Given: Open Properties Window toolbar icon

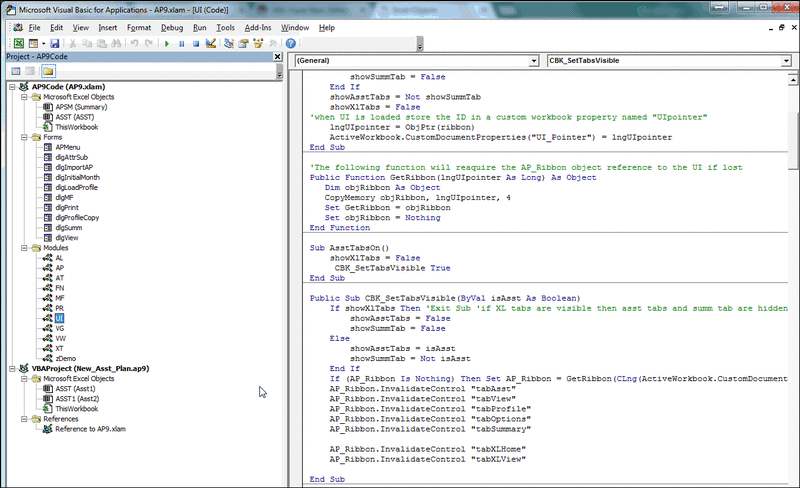Looking at the screenshot, I should tap(243, 43).
